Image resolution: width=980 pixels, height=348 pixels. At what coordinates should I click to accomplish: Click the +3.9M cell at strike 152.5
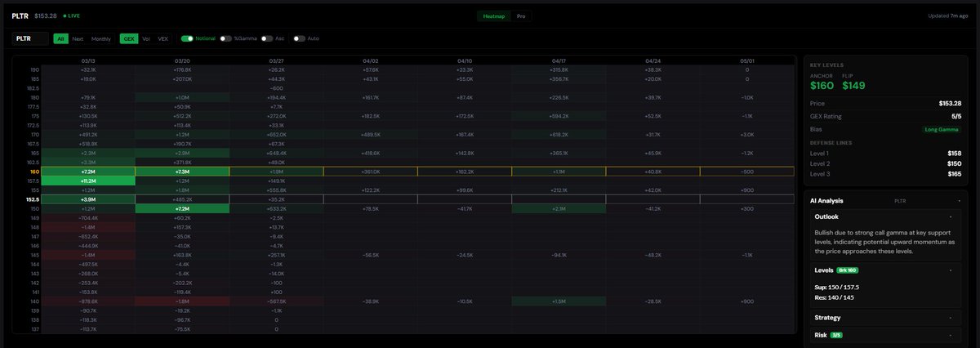88,199
